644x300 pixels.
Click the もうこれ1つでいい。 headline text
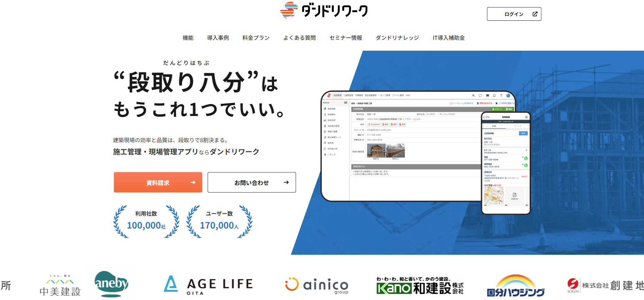pos(199,110)
